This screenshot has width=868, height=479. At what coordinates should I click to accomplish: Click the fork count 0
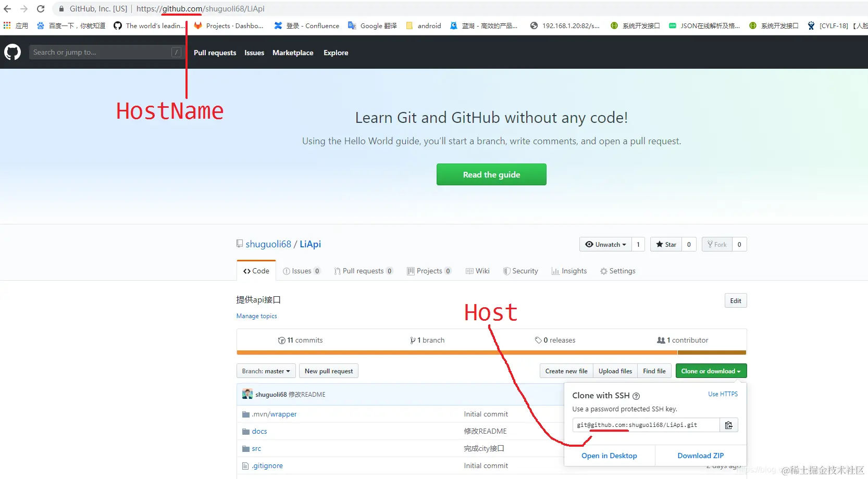click(x=739, y=244)
